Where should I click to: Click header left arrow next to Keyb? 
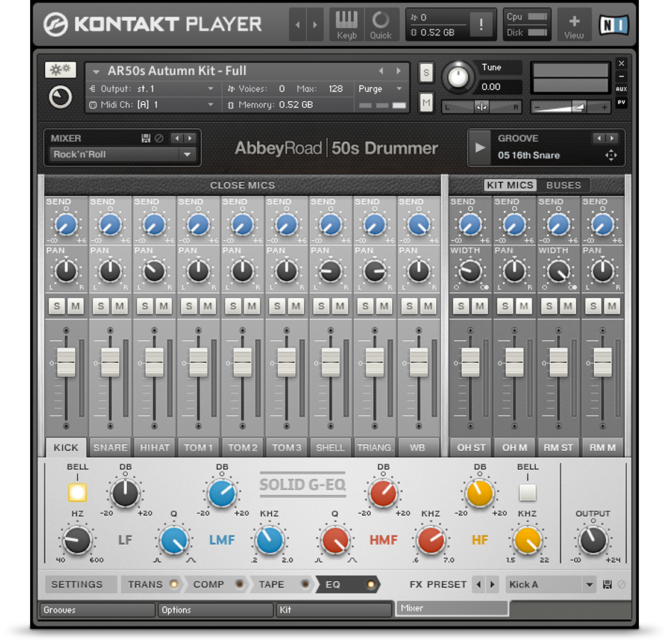tap(297, 25)
